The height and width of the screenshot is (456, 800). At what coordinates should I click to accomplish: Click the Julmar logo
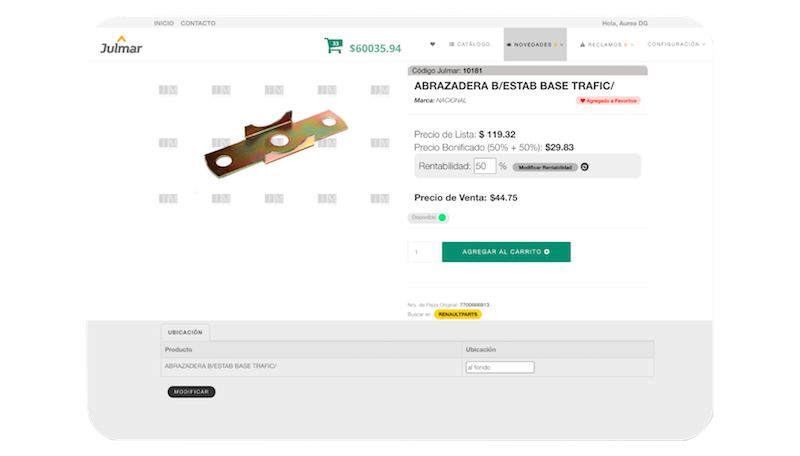tap(121, 45)
